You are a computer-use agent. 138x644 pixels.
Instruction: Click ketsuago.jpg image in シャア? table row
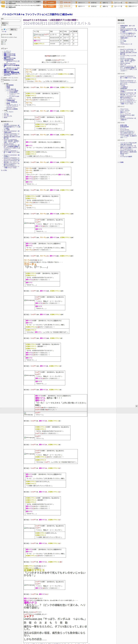click(x=39, y=35)
